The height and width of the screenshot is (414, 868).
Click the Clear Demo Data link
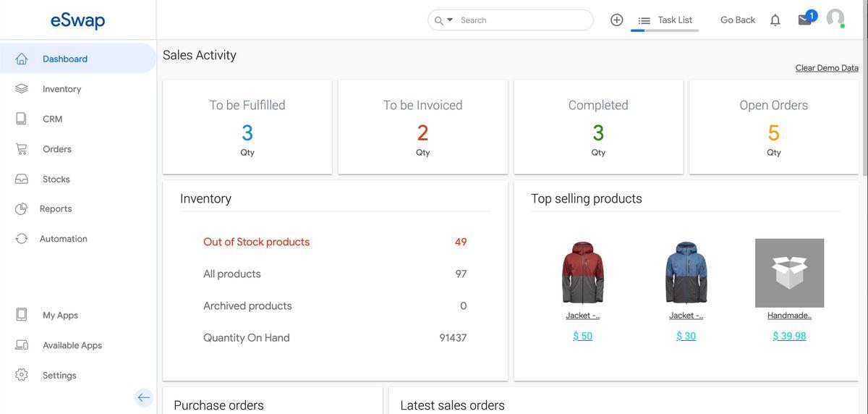827,68
